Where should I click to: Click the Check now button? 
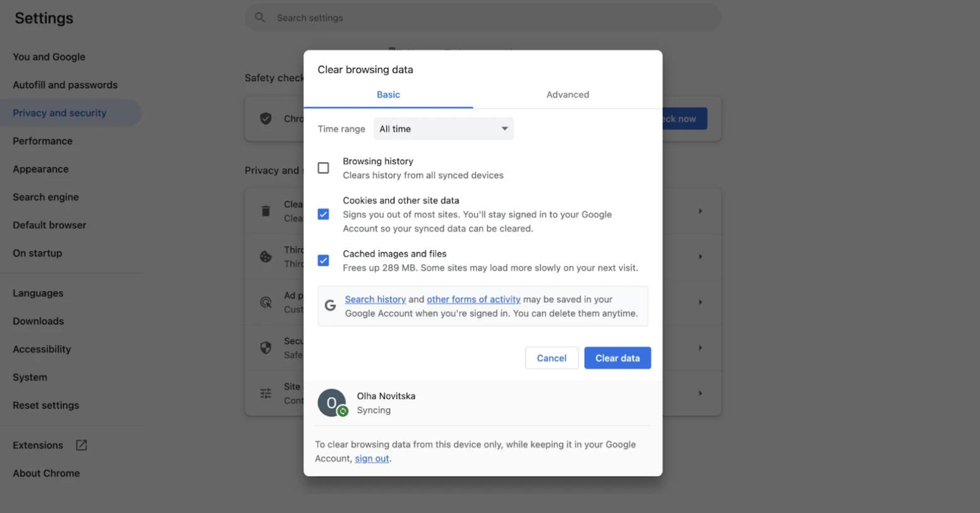tap(684, 118)
